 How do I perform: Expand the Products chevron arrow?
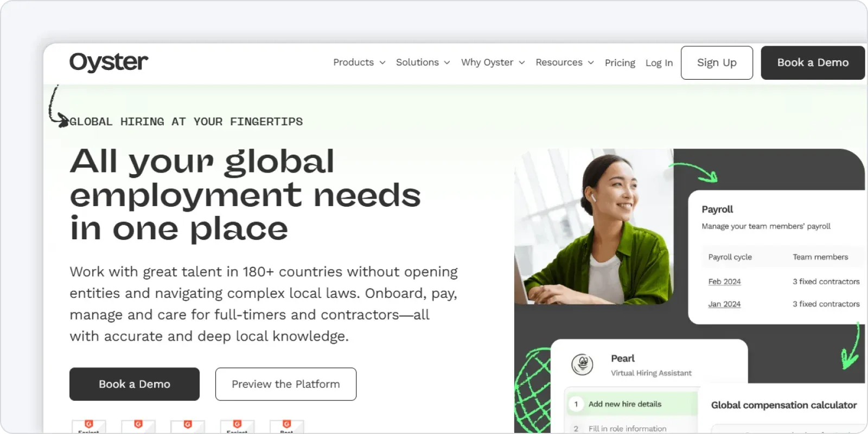[382, 63]
